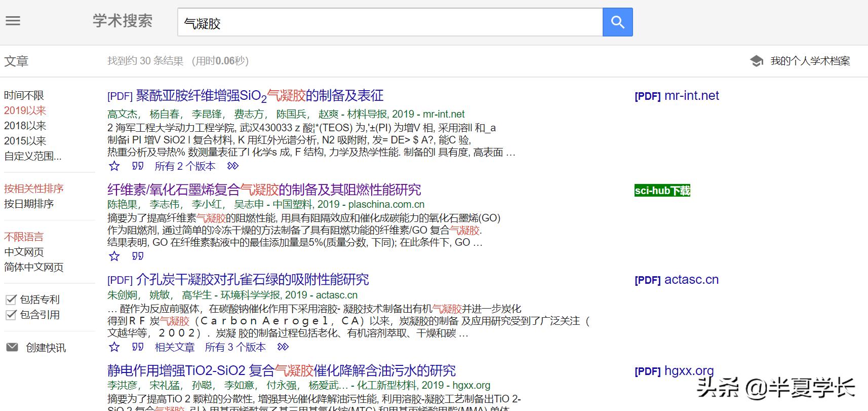Sort results by 按相关性排序
Viewport: 868px width, 411px height.
[34, 189]
